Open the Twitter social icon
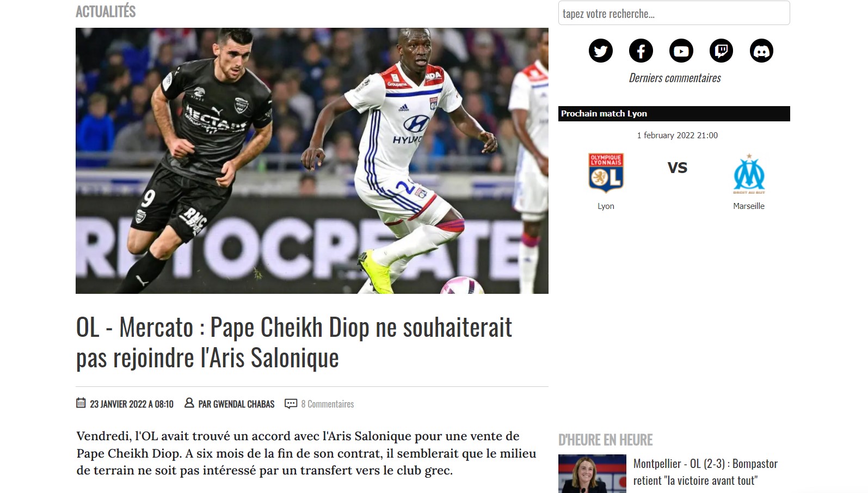This screenshot has height=493, width=868. point(601,51)
